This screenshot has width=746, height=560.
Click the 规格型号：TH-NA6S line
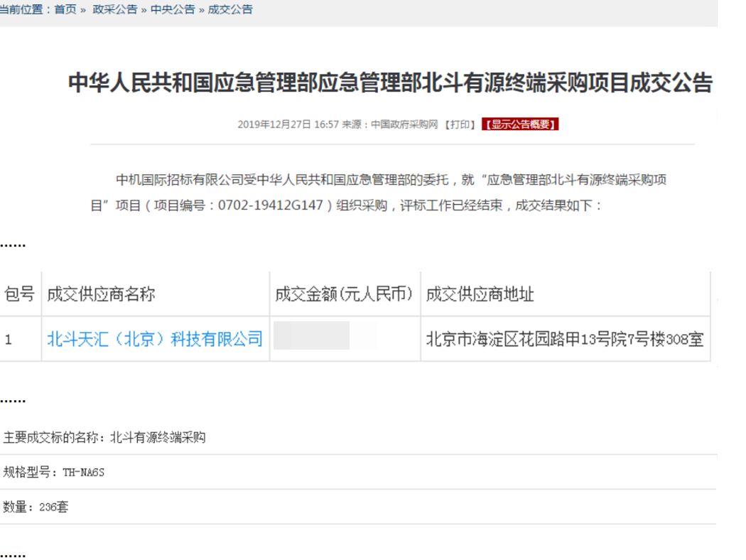click(54, 473)
